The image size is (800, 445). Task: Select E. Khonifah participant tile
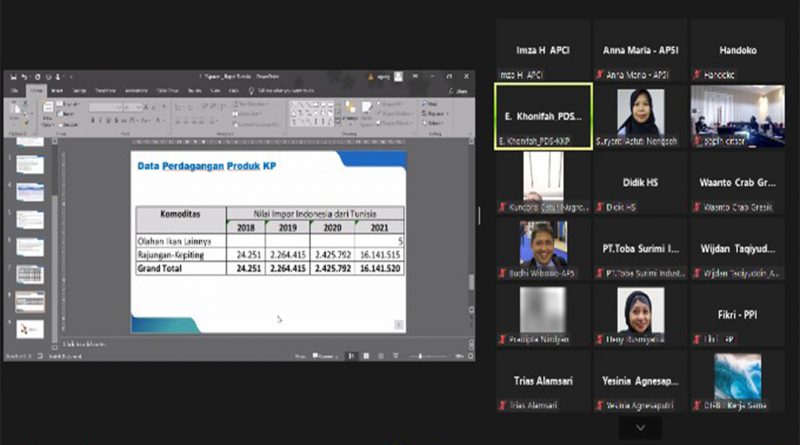543,115
